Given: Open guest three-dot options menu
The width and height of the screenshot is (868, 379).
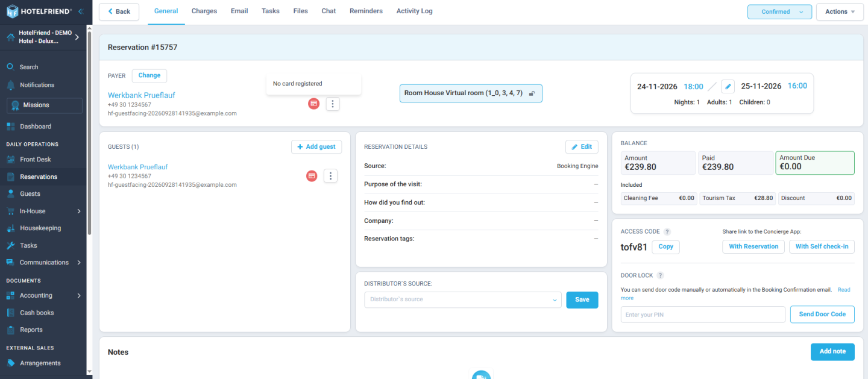Looking at the screenshot, I should pos(330,176).
